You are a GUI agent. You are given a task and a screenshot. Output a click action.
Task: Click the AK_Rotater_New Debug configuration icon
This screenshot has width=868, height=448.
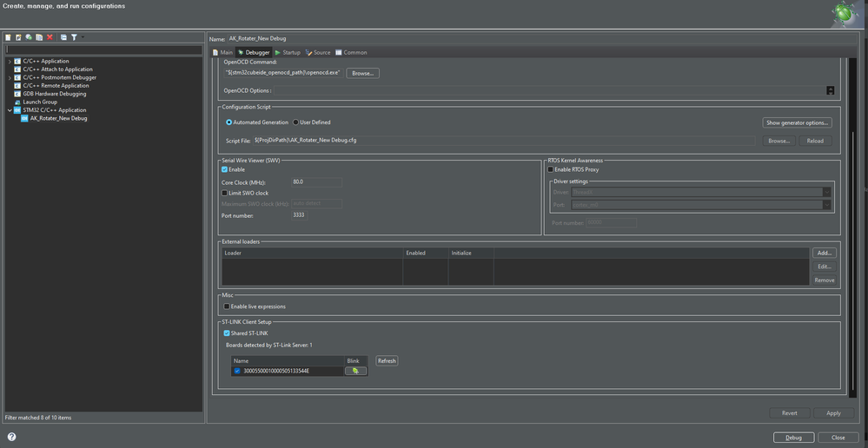point(24,118)
